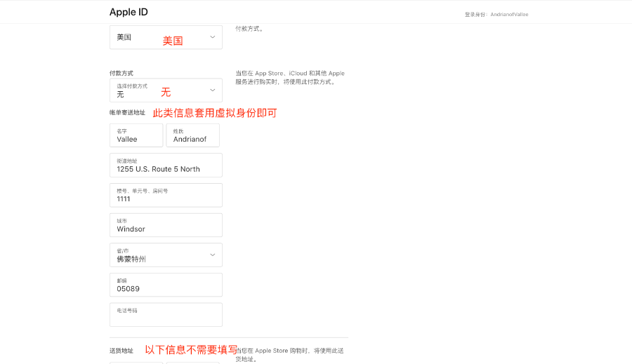Click the 街道地址 street address field
This screenshot has width=632, height=364.
[166, 166]
